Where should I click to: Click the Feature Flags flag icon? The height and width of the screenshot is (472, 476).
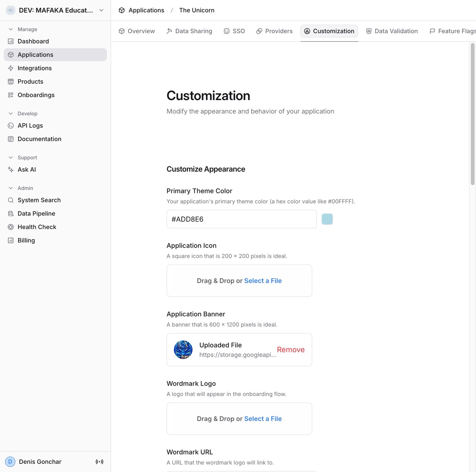click(x=432, y=31)
